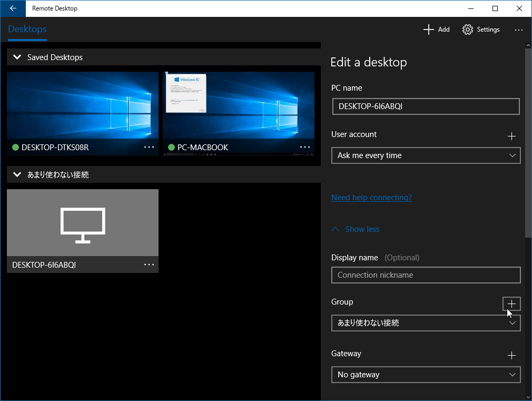Click the Display name input field
The width and height of the screenshot is (532, 401).
click(426, 275)
